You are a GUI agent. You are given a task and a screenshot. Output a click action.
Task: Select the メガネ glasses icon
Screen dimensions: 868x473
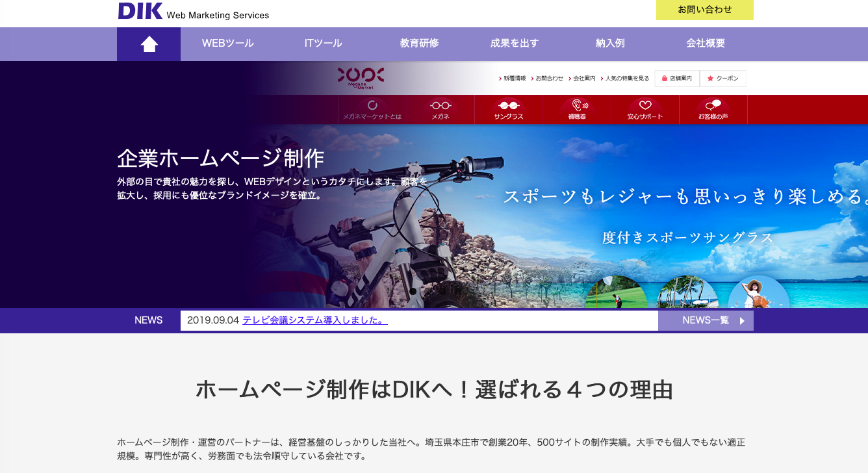tap(440, 106)
